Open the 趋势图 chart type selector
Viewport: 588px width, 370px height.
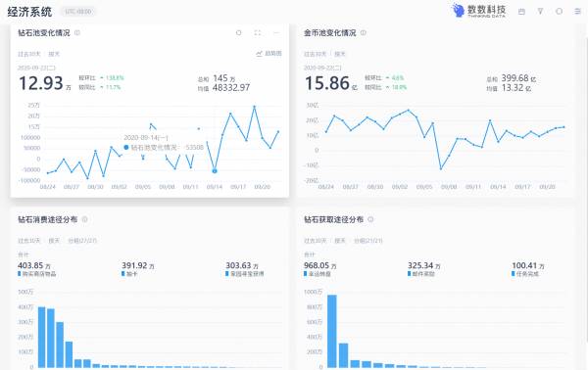(x=269, y=54)
